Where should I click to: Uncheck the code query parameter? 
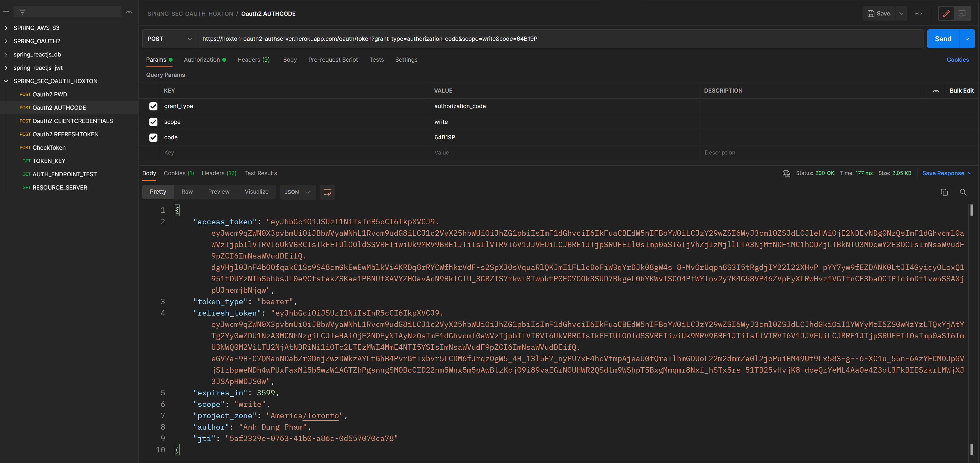tap(153, 138)
